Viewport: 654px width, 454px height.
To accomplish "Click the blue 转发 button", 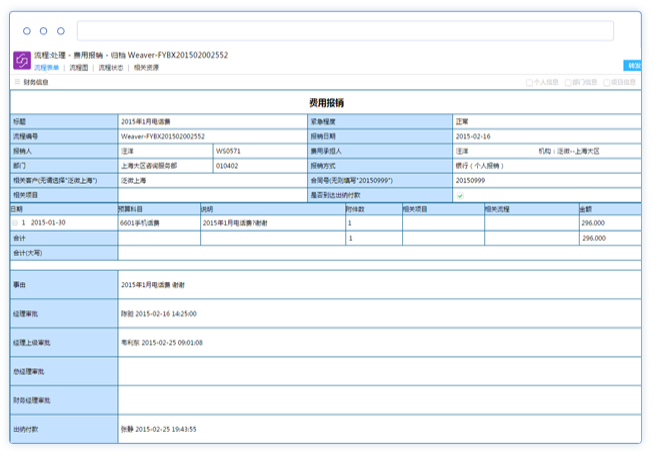I will (x=633, y=65).
